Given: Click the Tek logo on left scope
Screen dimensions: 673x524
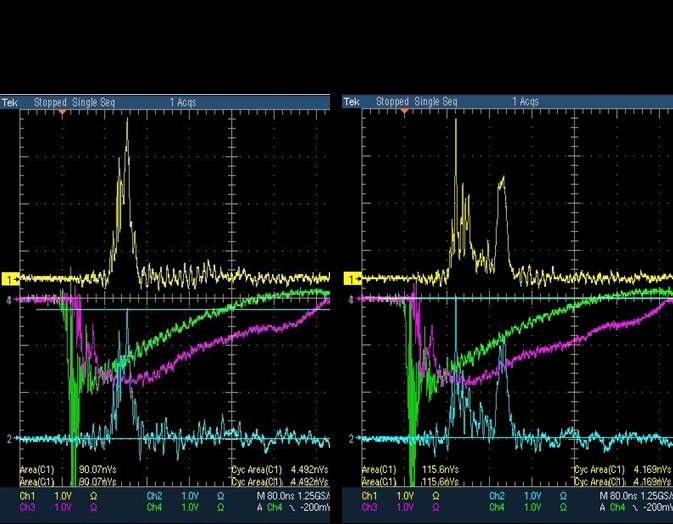Looking at the screenshot, I should click(x=9, y=103).
